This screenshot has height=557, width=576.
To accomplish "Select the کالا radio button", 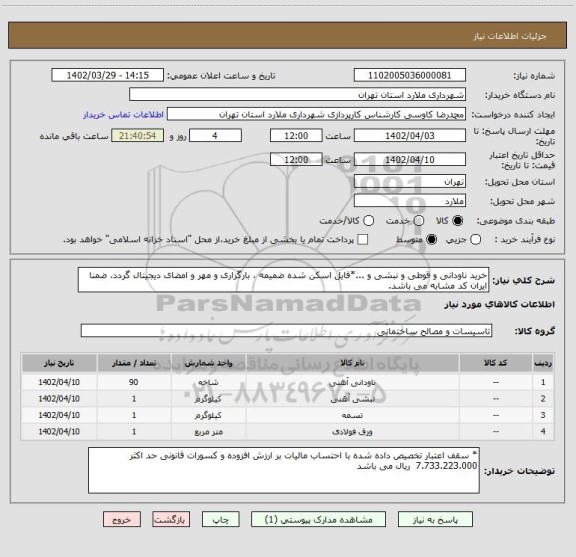I will click(458, 221).
